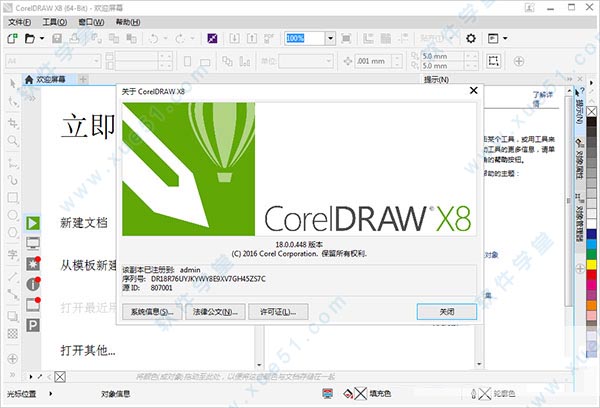Expand the toolbox overflow double-arrow
Image resolution: width=600 pixels, height=408 pixels.
point(13,374)
